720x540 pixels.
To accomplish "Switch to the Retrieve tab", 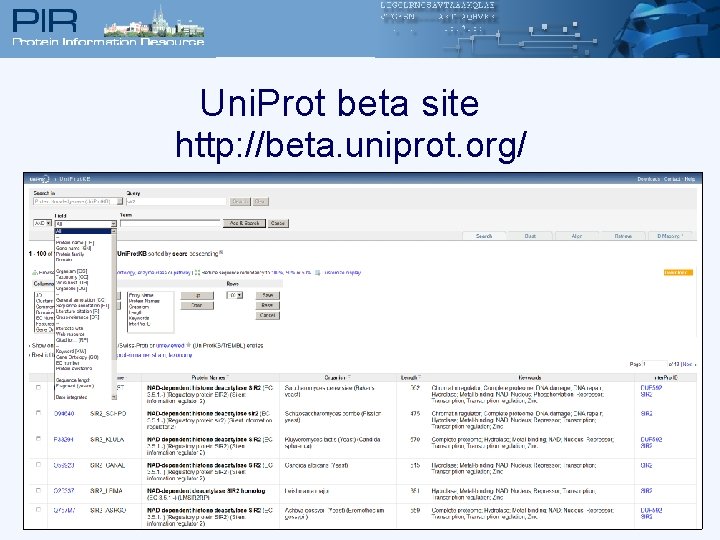I will [x=623, y=236].
